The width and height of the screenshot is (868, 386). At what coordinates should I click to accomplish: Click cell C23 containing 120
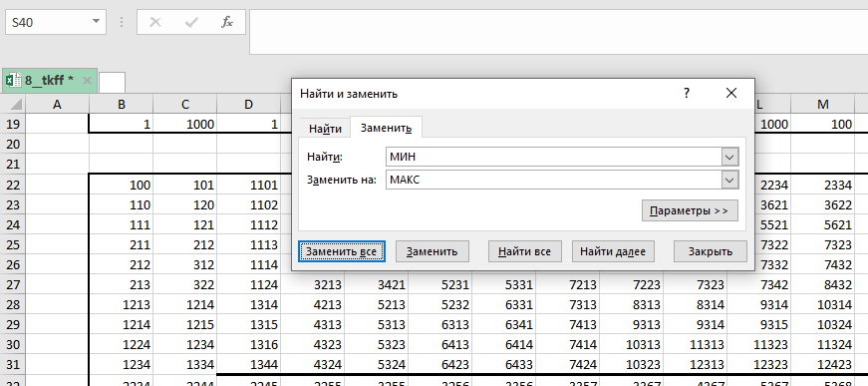coord(185,204)
